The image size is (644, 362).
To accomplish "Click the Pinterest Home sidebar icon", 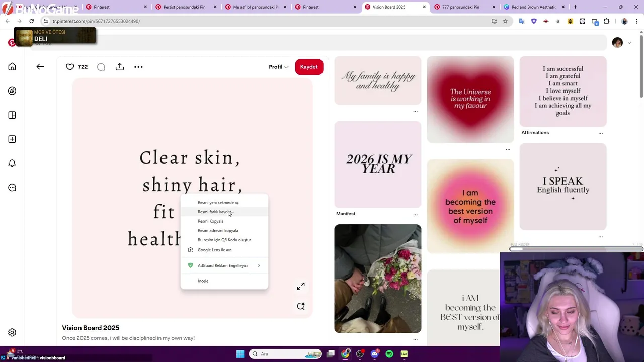I will tap(12, 67).
